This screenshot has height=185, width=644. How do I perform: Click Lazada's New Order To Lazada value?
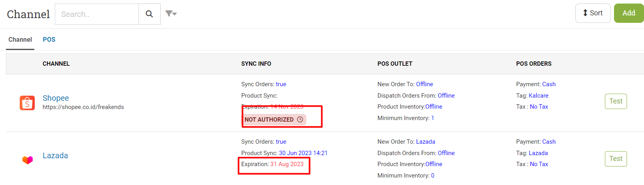point(425,142)
